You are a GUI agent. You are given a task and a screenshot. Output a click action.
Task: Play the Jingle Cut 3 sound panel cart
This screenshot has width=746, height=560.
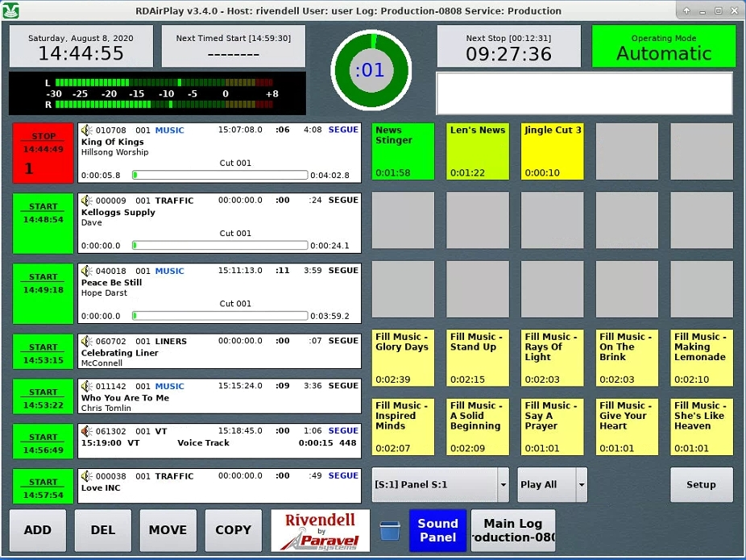(553, 151)
